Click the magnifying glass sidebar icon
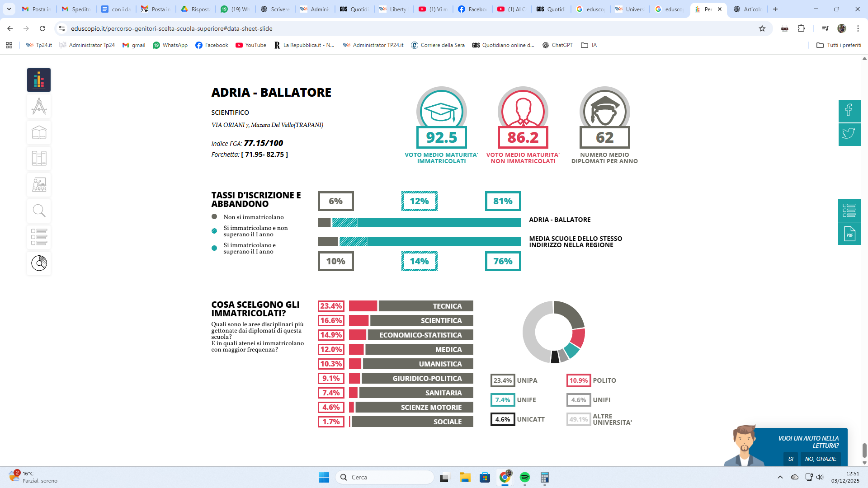Image resolution: width=868 pixels, height=488 pixels. point(39,211)
